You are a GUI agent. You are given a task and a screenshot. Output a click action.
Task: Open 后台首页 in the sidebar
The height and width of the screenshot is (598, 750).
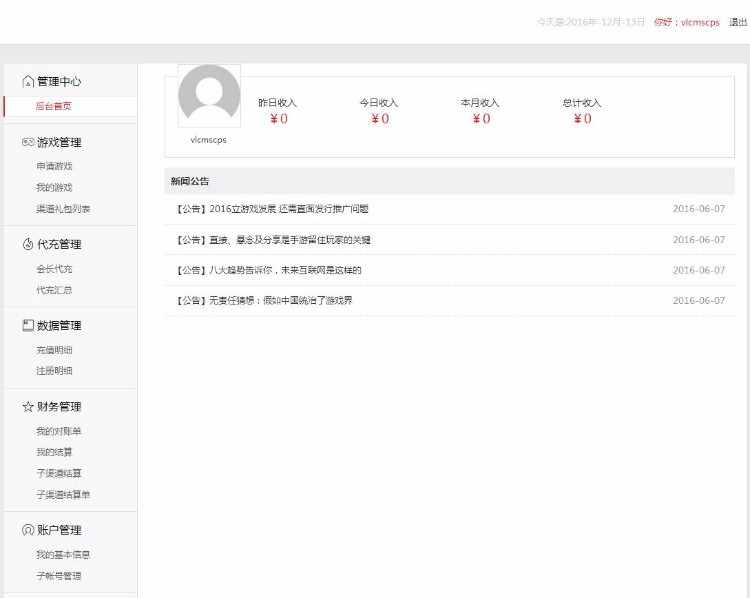pos(54,106)
